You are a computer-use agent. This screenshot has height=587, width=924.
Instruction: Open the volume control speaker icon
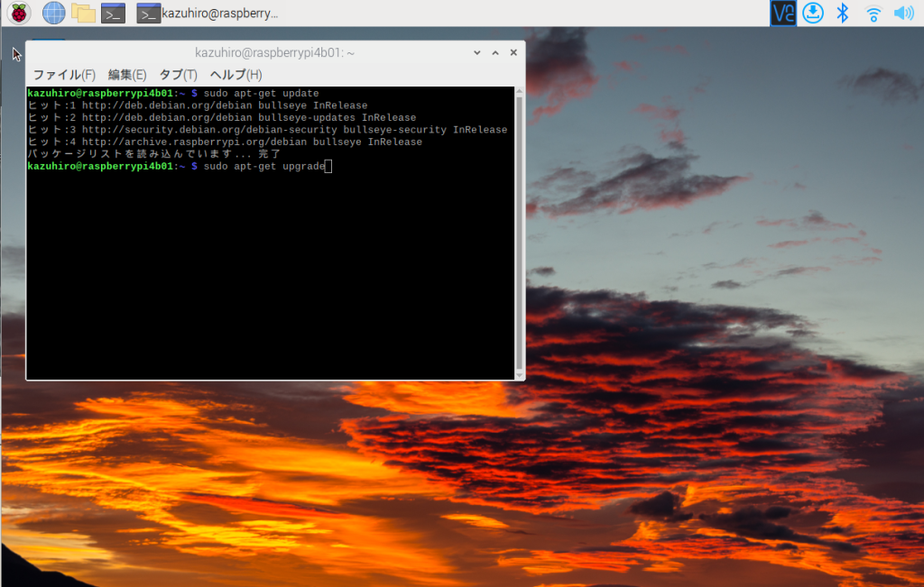click(x=903, y=13)
